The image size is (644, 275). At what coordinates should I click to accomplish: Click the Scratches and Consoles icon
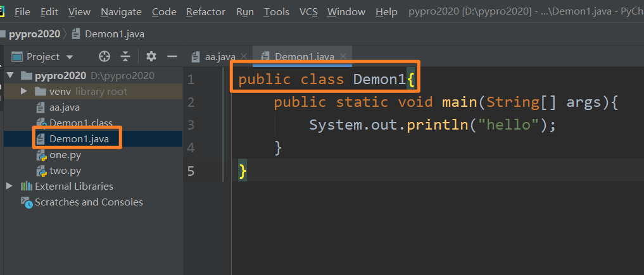[x=27, y=202]
